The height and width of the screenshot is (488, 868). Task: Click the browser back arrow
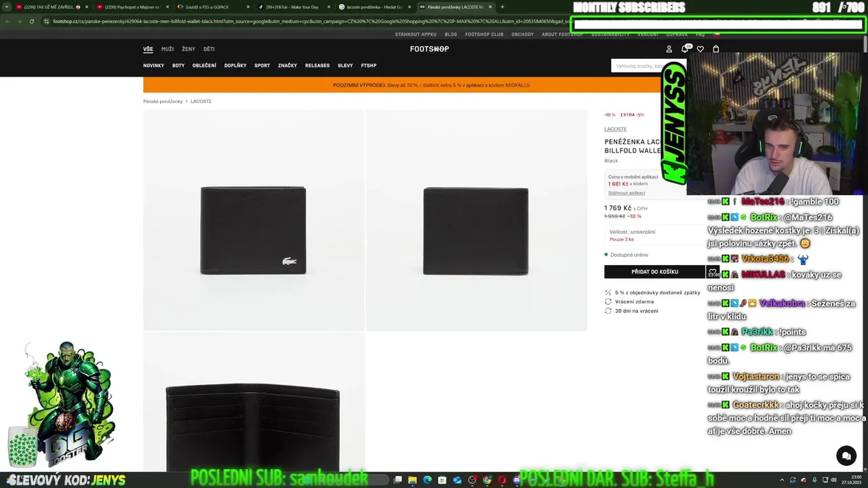pyautogui.click(x=6, y=21)
